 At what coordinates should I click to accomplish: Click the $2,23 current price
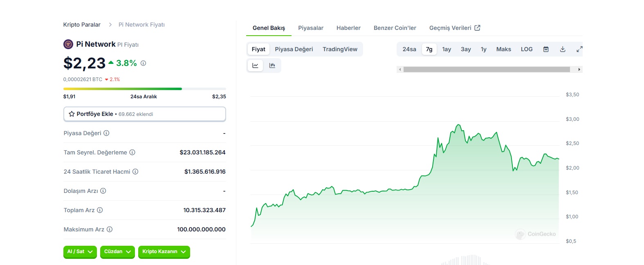pos(84,63)
